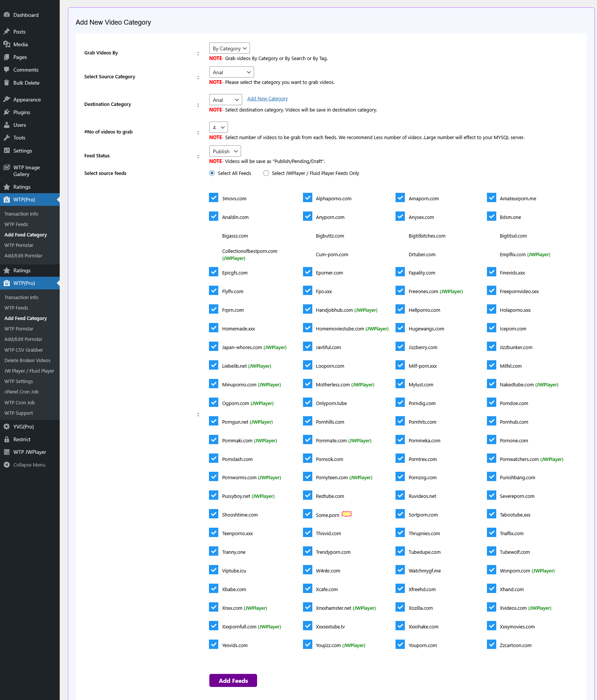This screenshot has height=700, width=597.
Task: Open the Add New Category link
Action: point(267,98)
